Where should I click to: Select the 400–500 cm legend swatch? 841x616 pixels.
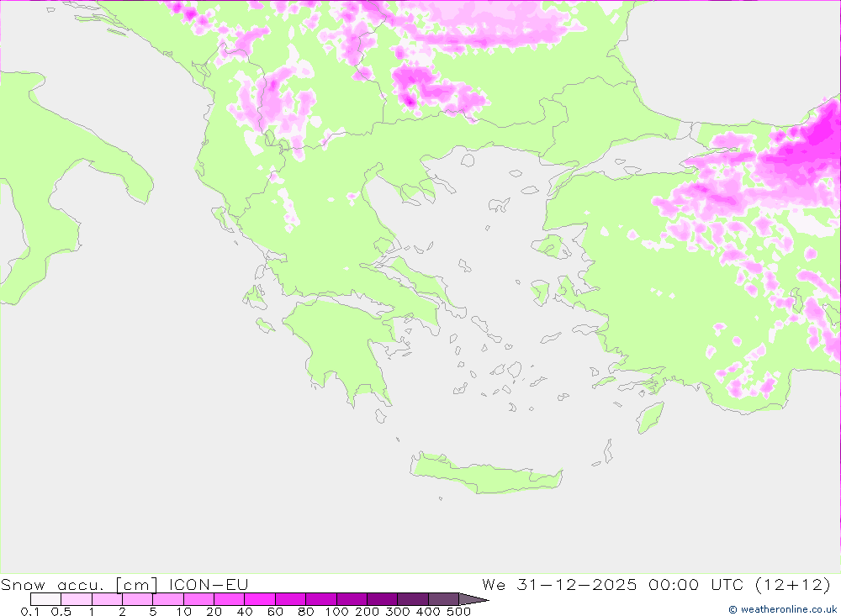coord(443,599)
